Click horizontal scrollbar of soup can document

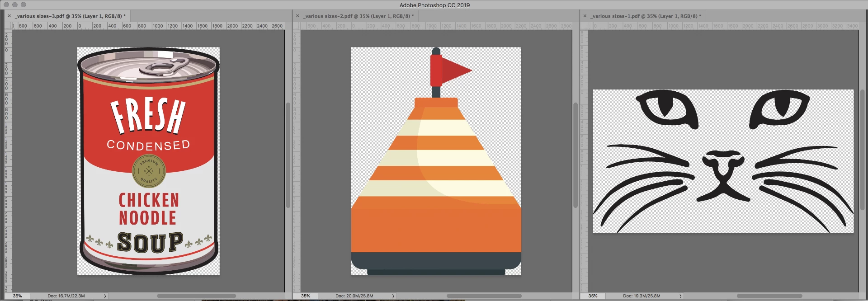(x=196, y=296)
